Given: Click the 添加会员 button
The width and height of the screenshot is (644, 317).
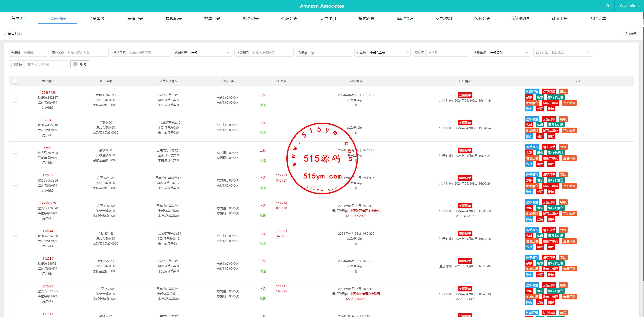Looking at the screenshot, I should (630, 34).
